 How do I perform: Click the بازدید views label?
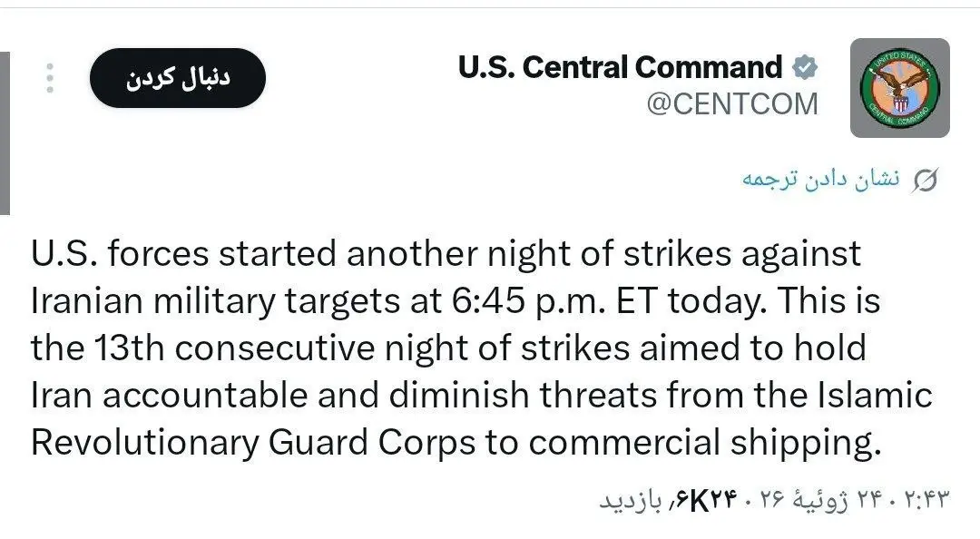pos(630,500)
